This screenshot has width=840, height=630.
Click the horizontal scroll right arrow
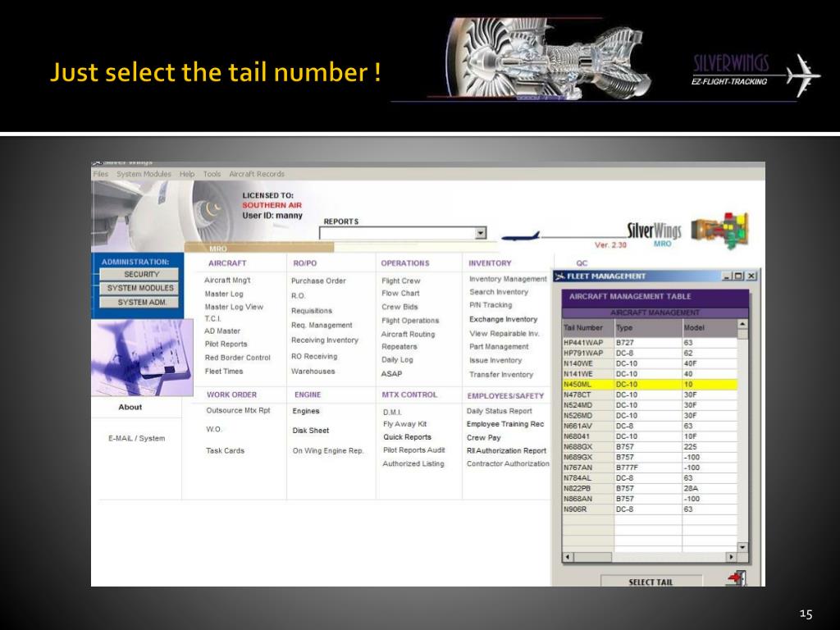pyautogui.click(x=731, y=557)
